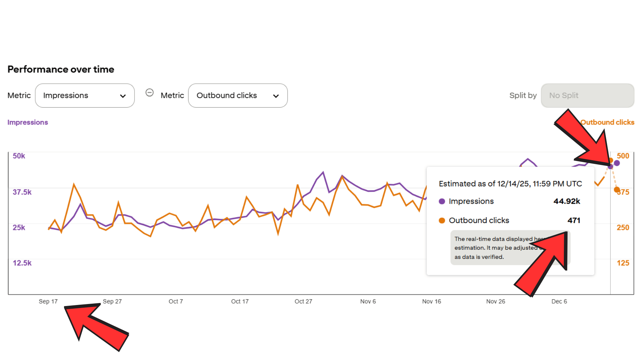This screenshot has width=644, height=362.
Task: Open the Impressions metric dropdown
Action: (x=85, y=96)
